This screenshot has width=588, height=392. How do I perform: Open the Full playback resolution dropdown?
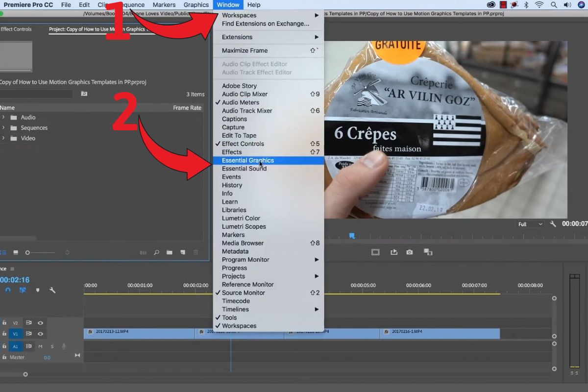(x=531, y=224)
